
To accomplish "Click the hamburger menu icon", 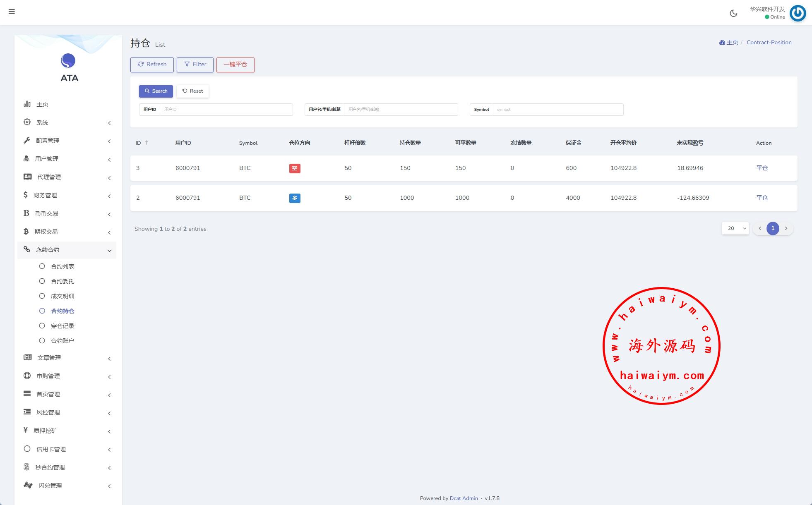I will 12,12.
